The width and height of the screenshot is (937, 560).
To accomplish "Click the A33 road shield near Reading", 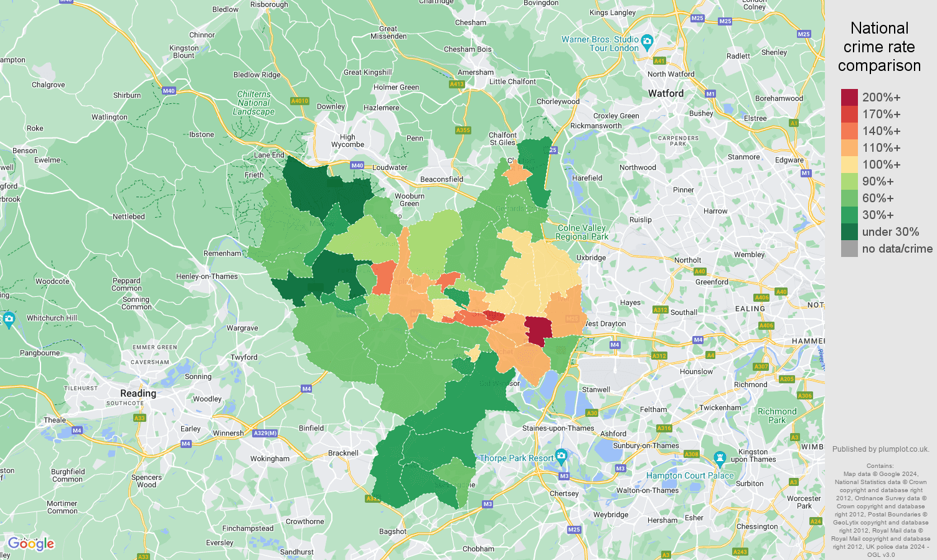I will click(x=139, y=418).
